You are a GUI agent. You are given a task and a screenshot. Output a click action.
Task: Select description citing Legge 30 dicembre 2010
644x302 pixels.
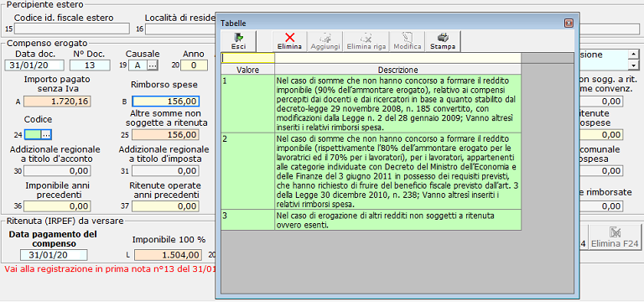[397, 170]
